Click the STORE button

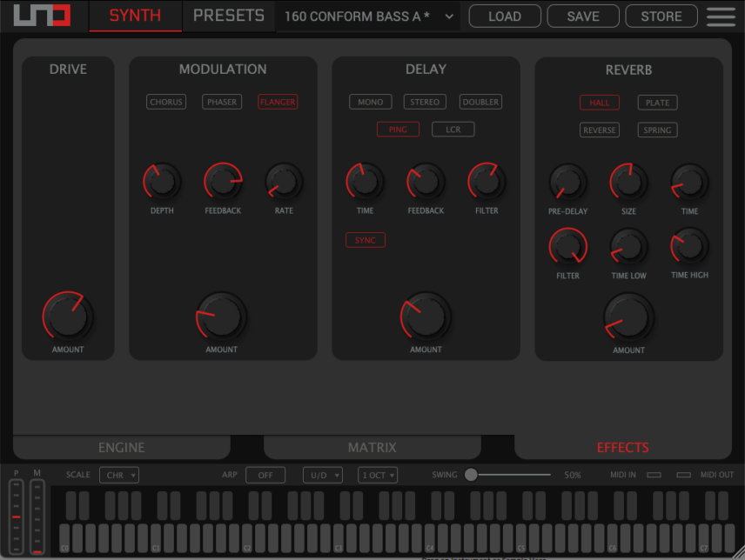[661, 17]
